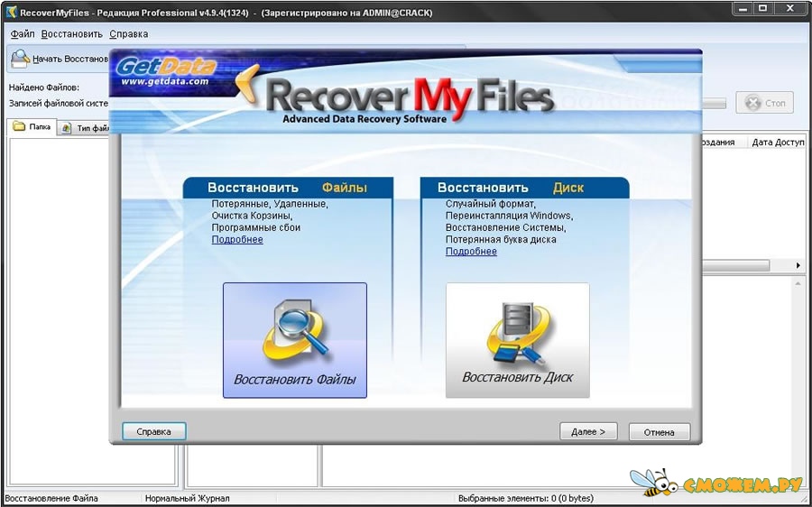Click the Отмена button
The image size is (812, 507).
pyautogui.click(x=660, y=431)
